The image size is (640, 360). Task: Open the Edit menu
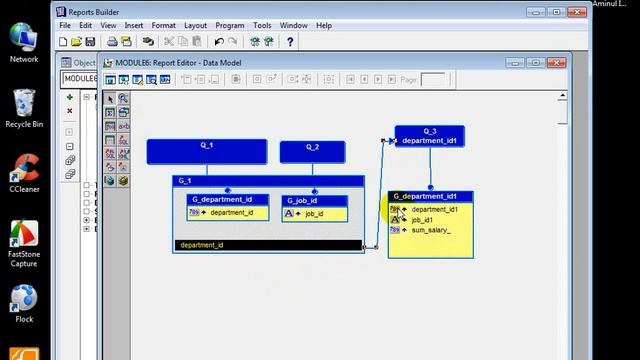click(x=85, y=25)
